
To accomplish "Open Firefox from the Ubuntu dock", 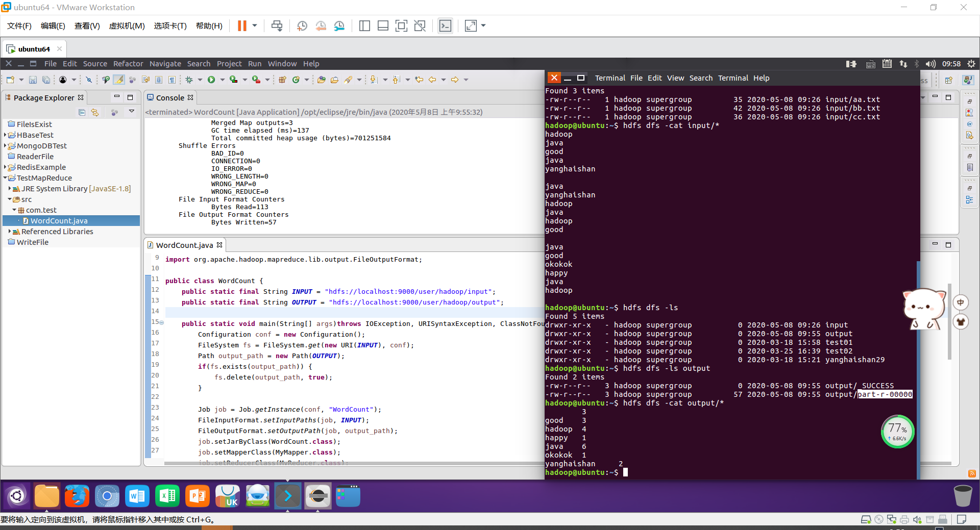I will pyautogui.click(x=77, y=496).
